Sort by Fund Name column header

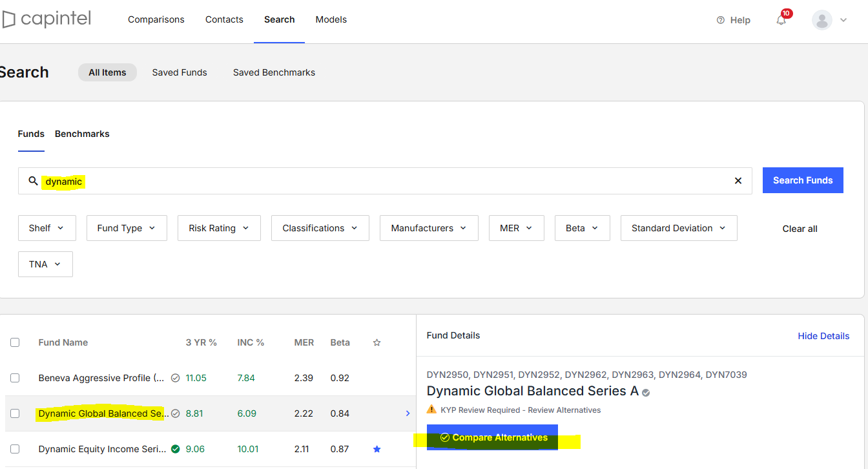tap(63, 342)
